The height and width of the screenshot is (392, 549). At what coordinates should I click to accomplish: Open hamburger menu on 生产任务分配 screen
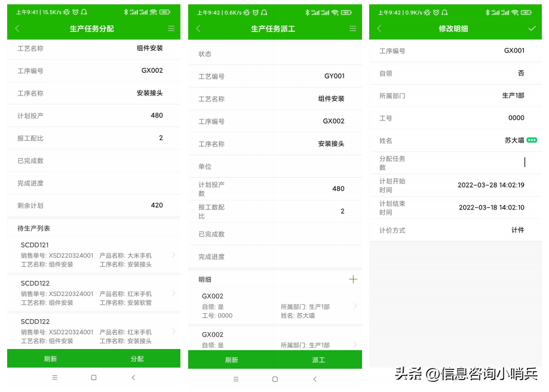(171, 29)
